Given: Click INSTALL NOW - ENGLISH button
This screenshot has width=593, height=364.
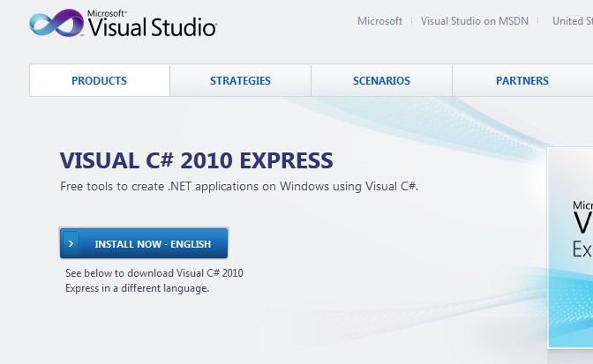Looking at the screenshot, I should coord(144,243).
